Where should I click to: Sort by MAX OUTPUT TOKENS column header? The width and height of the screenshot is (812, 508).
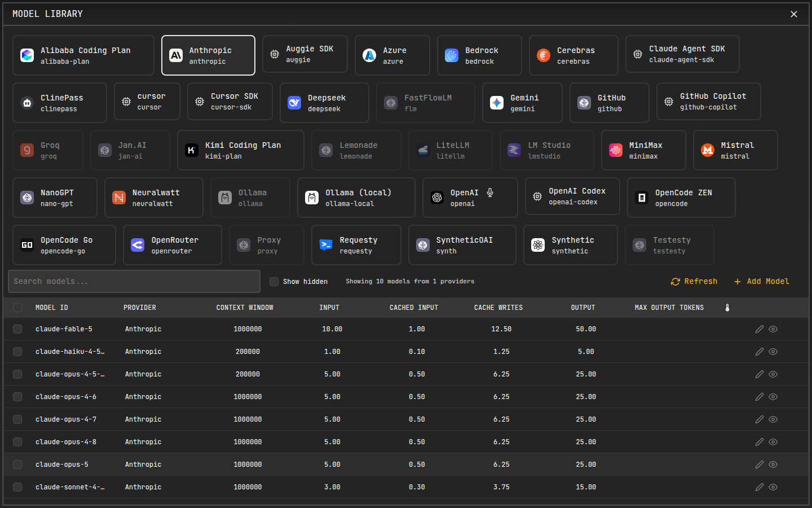coord(669,308)
